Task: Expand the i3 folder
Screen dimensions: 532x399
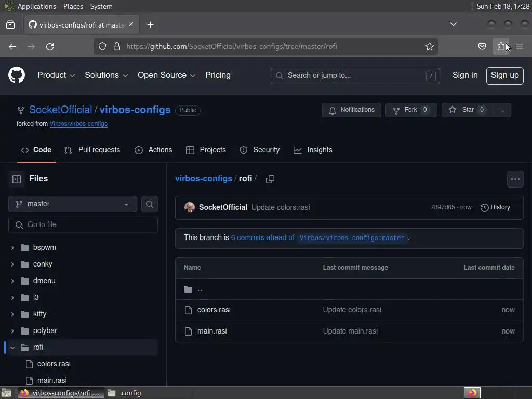Action: click(12, 298)
